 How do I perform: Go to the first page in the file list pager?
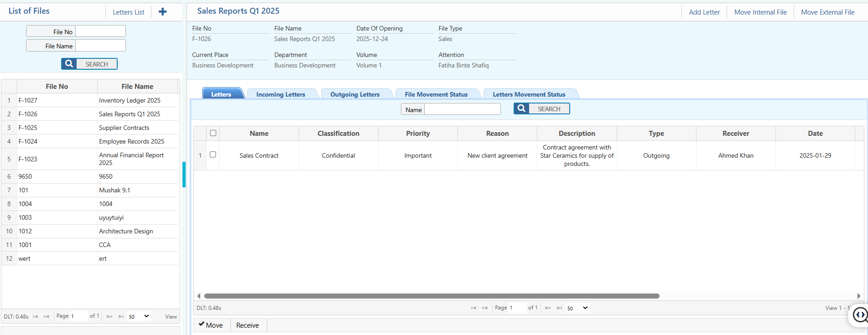[x=35, y=316]
